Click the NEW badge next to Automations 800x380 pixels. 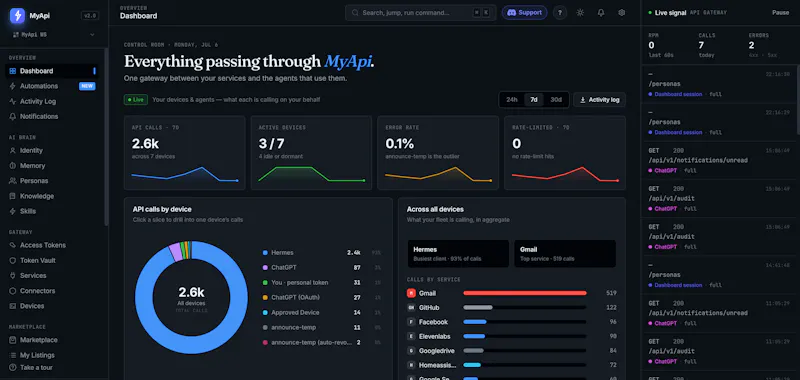87,86
